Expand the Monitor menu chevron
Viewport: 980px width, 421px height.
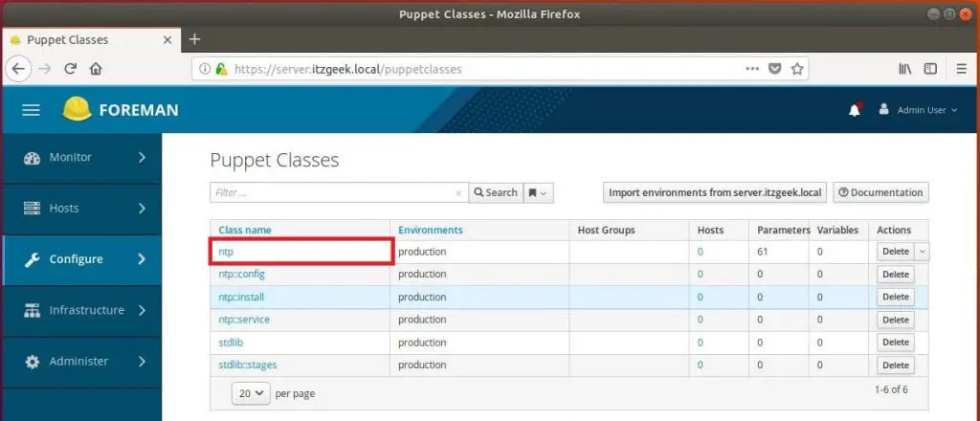(x=142, y=158)
